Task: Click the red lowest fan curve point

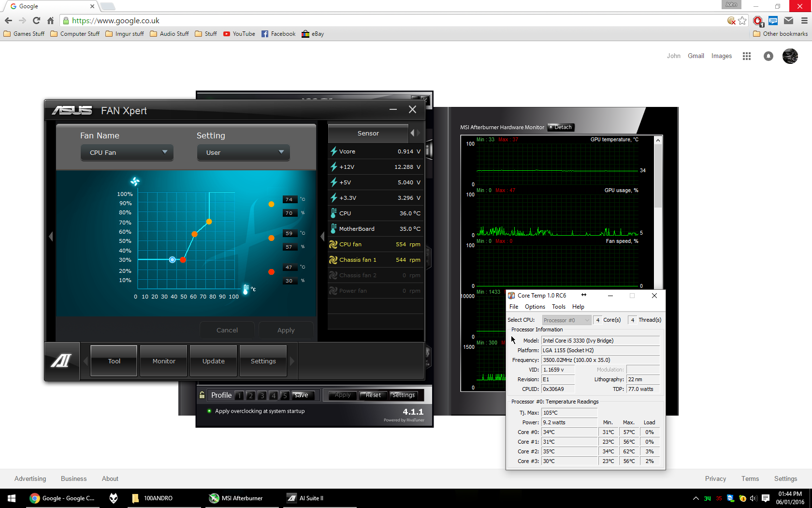Action: [183, 260]
